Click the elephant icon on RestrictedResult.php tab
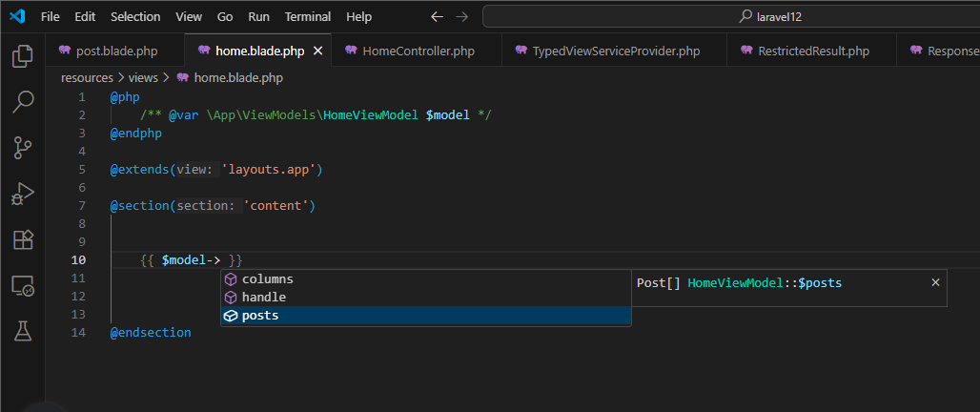Image resolution: width=980 pixels, height=412 pixels. click(x=746, y=51)
